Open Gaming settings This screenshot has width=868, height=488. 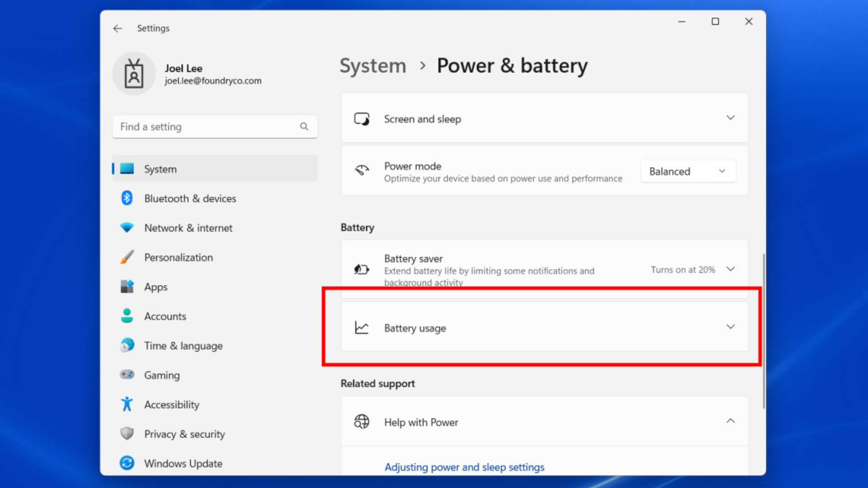162,375
